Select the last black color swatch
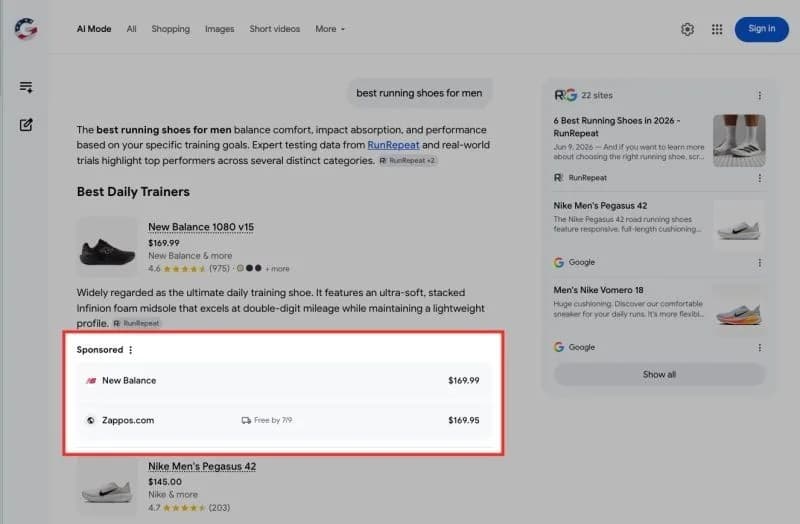800x524 pixels. click(x=258, y=268)
